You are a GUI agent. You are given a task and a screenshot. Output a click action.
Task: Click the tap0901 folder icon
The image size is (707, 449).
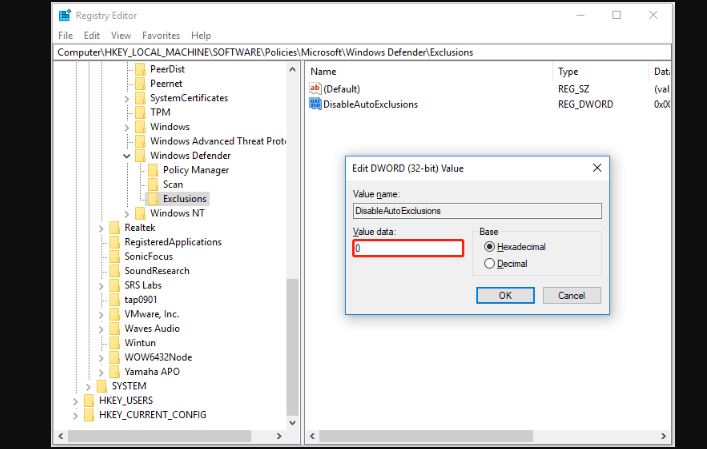click(x=115, y=300)
